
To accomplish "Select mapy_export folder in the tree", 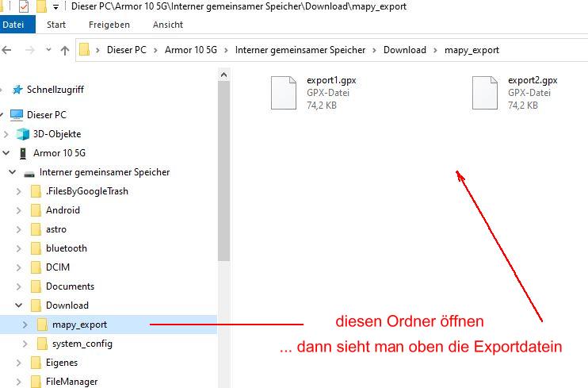I will pyautogui.click(x=79, y=325).
